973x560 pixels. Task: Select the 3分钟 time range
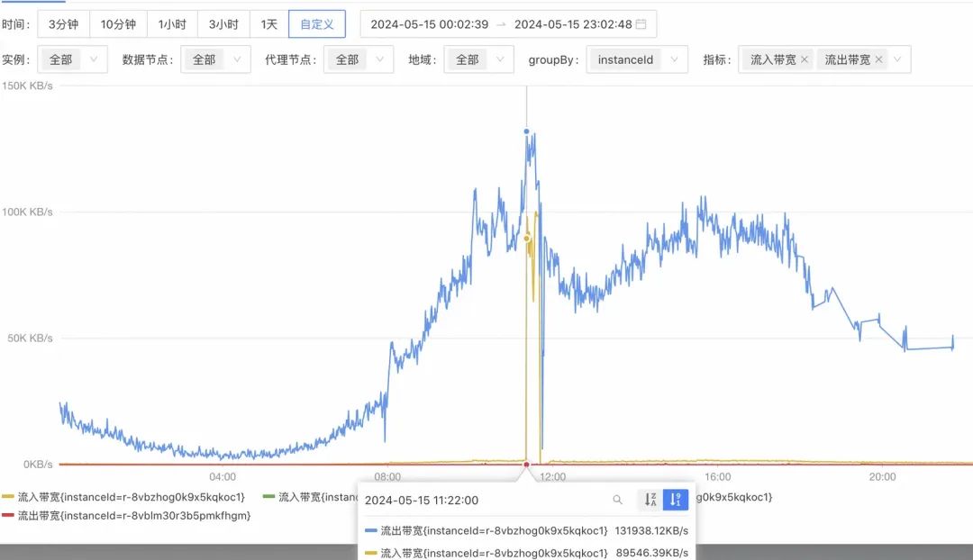[64, 24]
